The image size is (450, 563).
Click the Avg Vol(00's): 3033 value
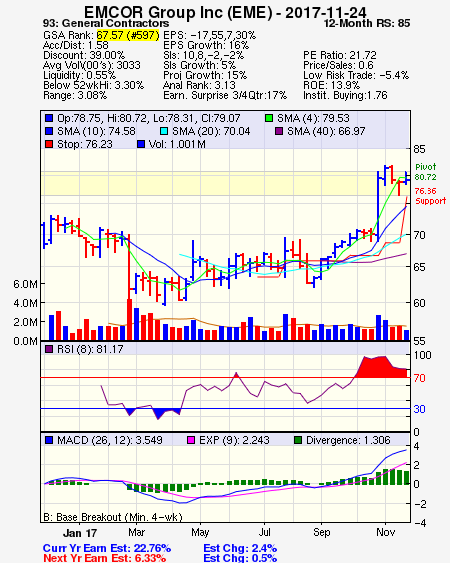pos(92,65)
